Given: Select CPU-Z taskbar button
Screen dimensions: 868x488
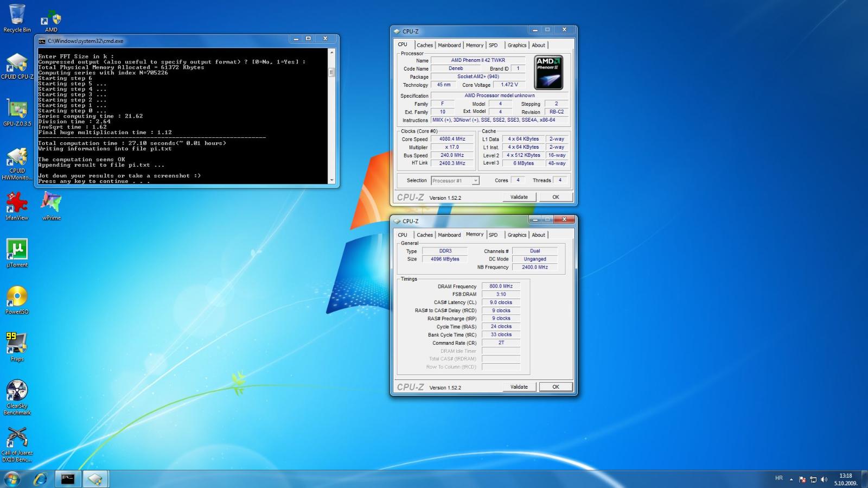Looking at the screenshot, I should coord(95,479).
